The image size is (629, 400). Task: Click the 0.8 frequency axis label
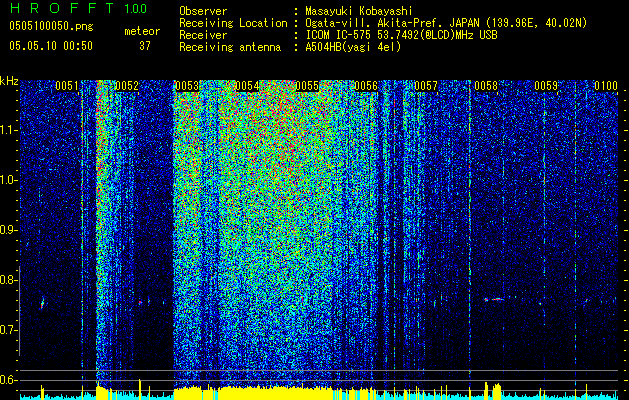pos(9,280)
